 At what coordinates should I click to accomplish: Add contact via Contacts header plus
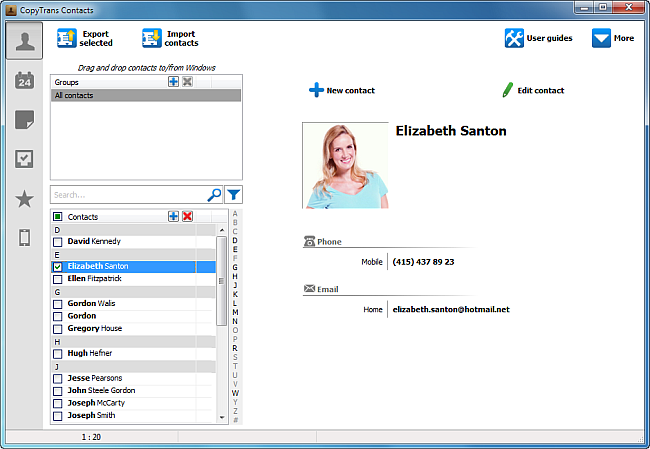tap(173, 216)
